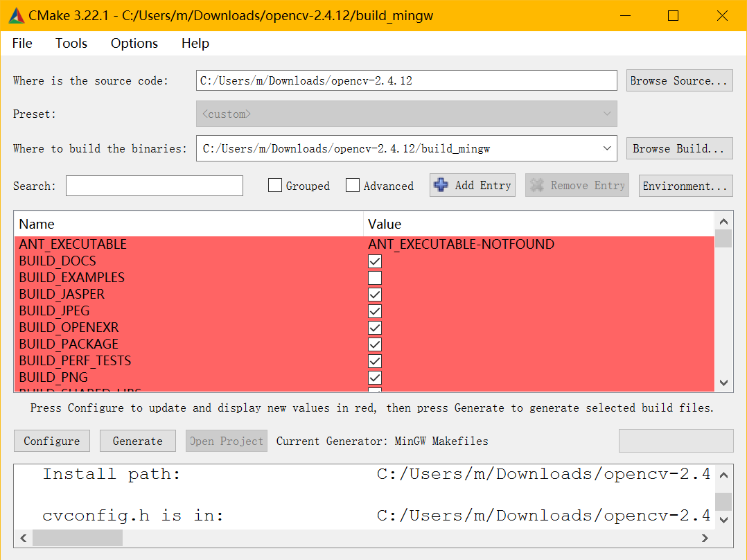The width and height of the screenshot is (747, 560).
Task: Open the Options menu
Action: pos(134,43)
